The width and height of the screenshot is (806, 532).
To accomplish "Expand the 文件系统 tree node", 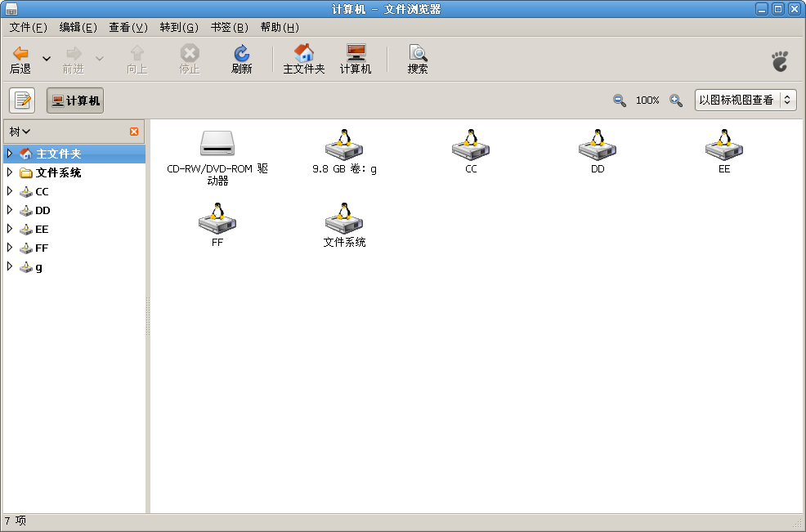I will (9, 172).
